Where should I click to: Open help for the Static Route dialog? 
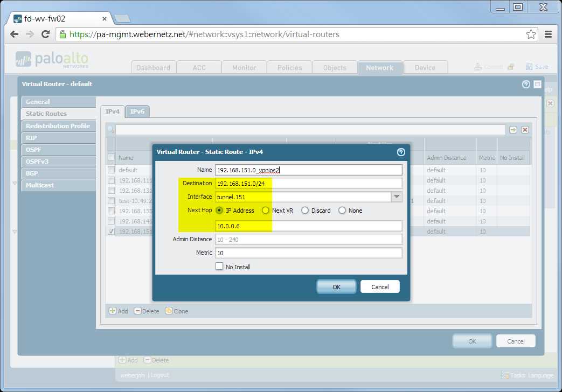point(401,152)
